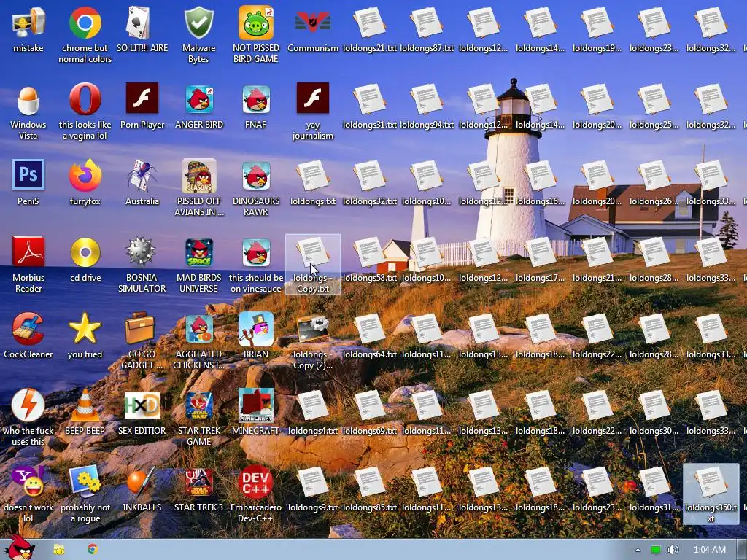
Task: Open the 'BEEP BEEP' VLC cone icon
Action: [x=85, y=405]
